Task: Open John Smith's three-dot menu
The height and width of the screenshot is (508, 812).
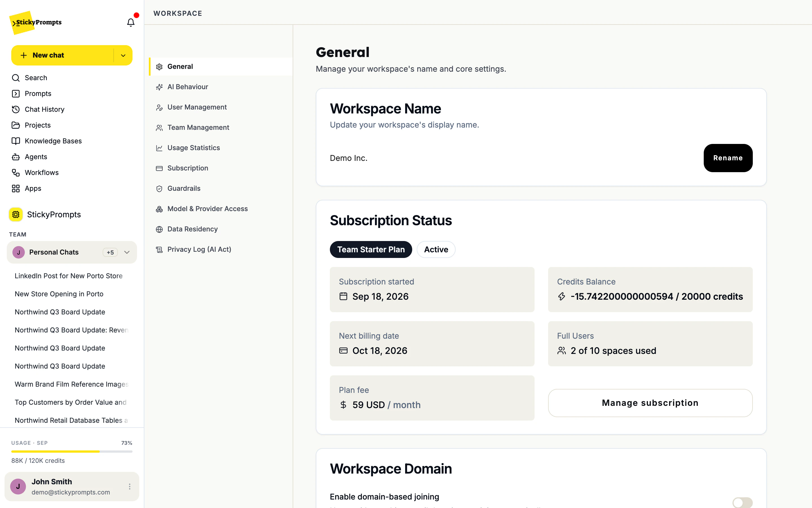Action: 129,487
